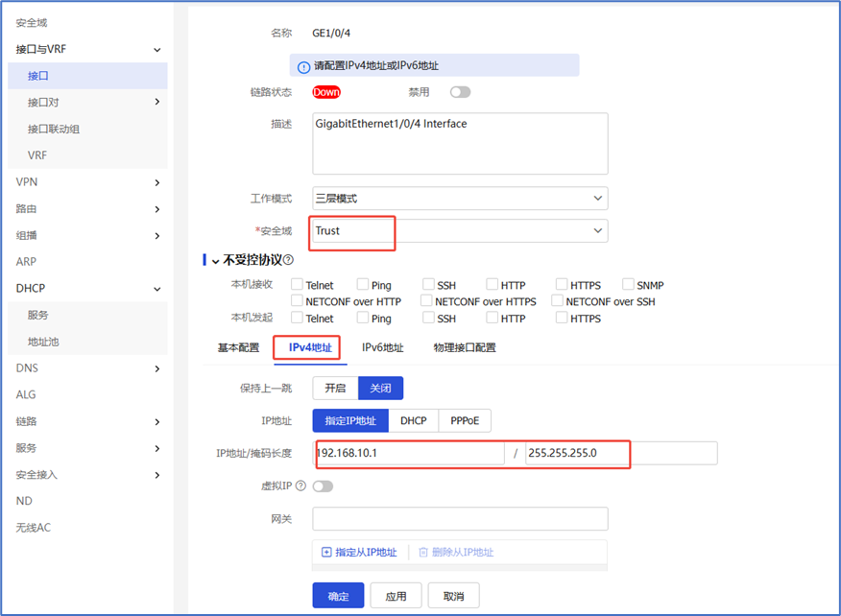Set 保持上一跳 to 开启

click(335, 389)
